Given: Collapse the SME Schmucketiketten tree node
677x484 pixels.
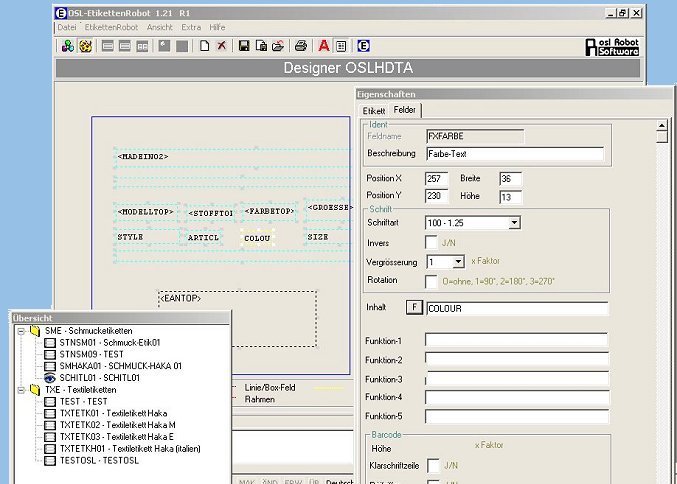Looking at the screenshot, I should tap(21, 331).
